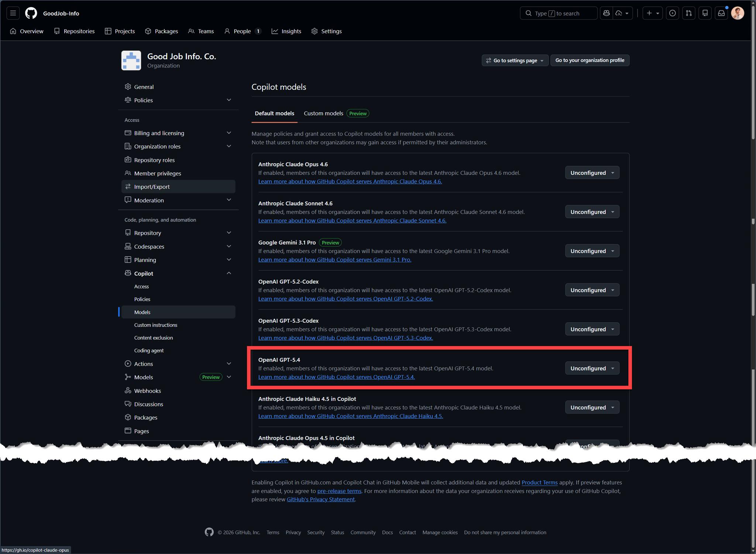This screenshot has width=756, height=554.
Task: Open the create new plus dropdown
Action: point(652,13)
